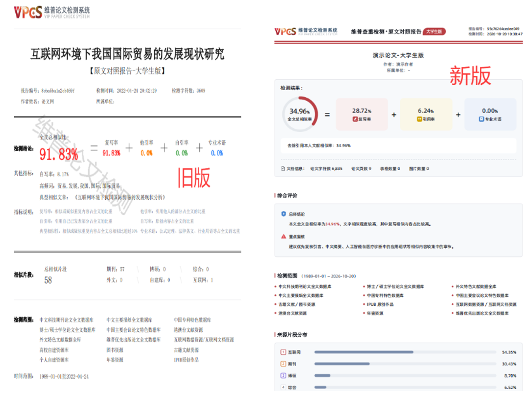Click 论文字符数 6,835 in document info
The image size is (532, 406).
[326, 169]
